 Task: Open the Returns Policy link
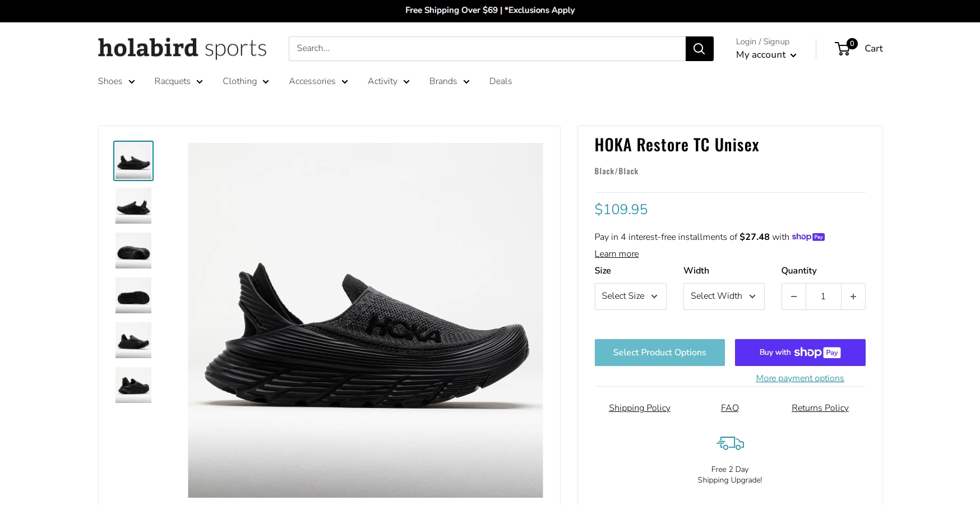820,408
